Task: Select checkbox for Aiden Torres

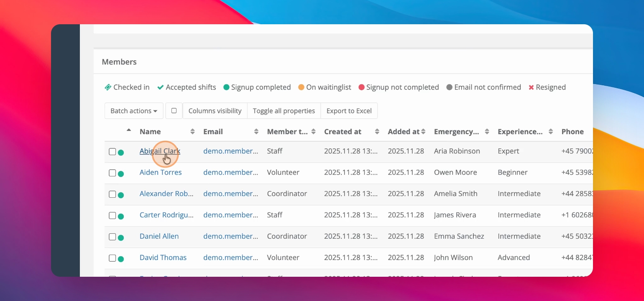Action: point(112,173)
